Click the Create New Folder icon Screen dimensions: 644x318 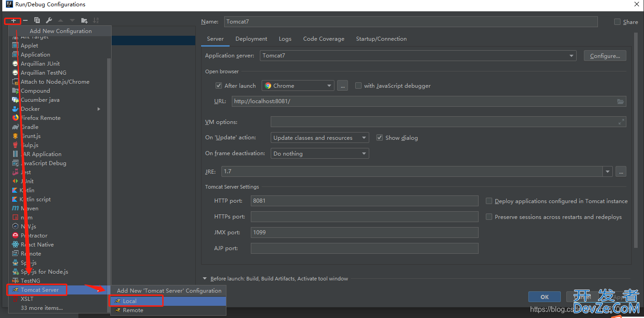click(x=84, y=20)
